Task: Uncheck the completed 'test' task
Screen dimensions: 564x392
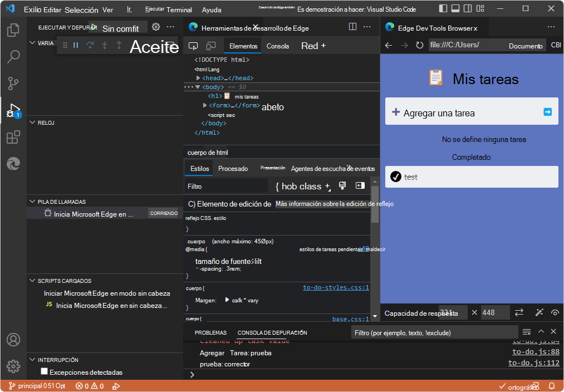Action: 396,177
